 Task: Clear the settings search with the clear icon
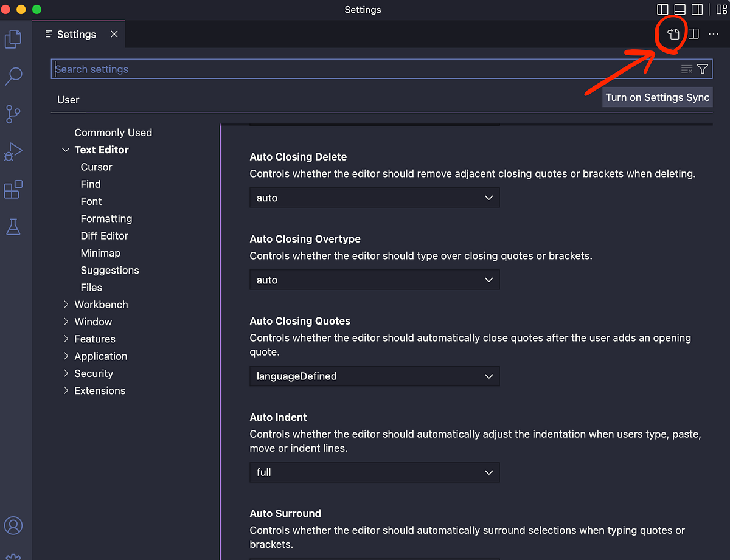(x=688, y=68)
